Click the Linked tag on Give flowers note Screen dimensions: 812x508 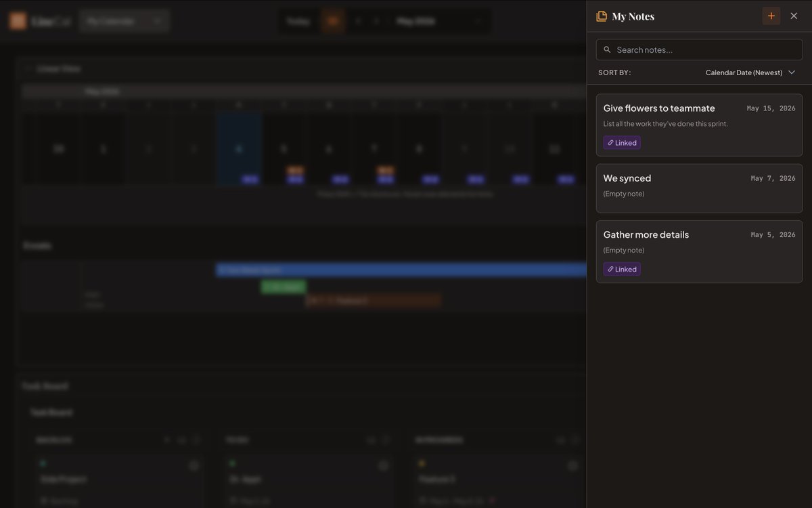[622, 142]
